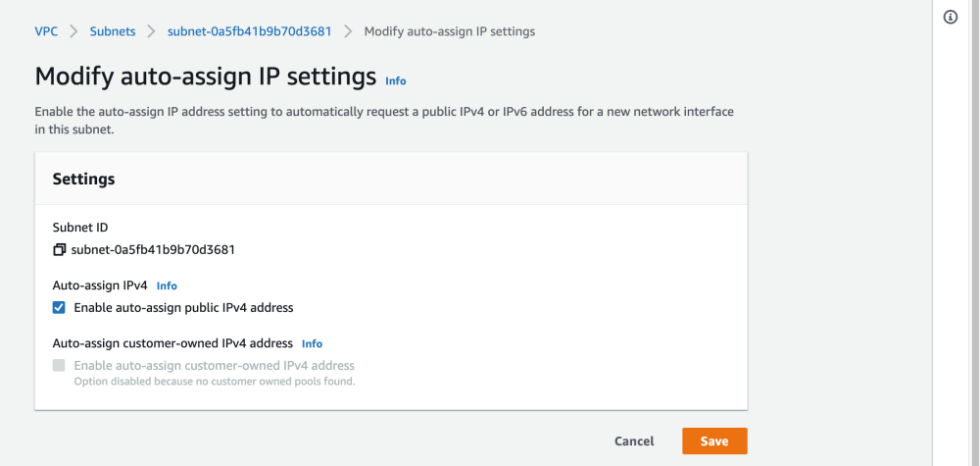Click the Modify auto-assign IP settings page heading
This screenshot has height=466, width=980.
tap(206, 77)
